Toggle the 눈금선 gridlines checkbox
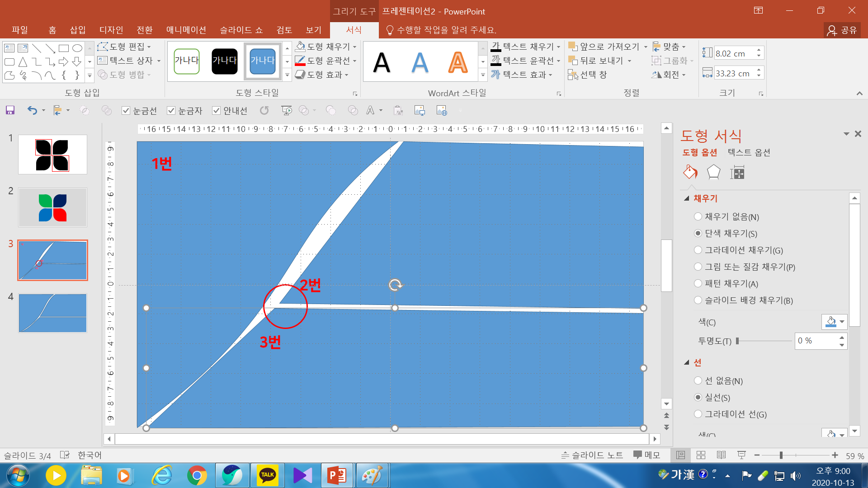The image size is (868, 488). [x=126, y=111]
